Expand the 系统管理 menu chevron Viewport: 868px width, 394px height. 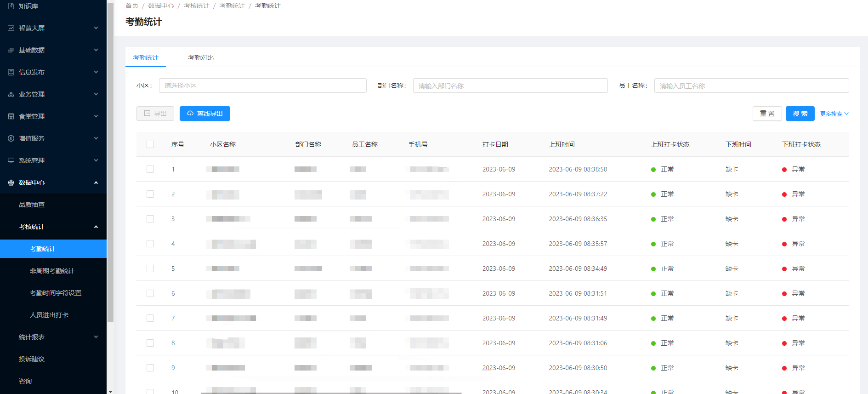pyautogui.click(x=96, y=160)
